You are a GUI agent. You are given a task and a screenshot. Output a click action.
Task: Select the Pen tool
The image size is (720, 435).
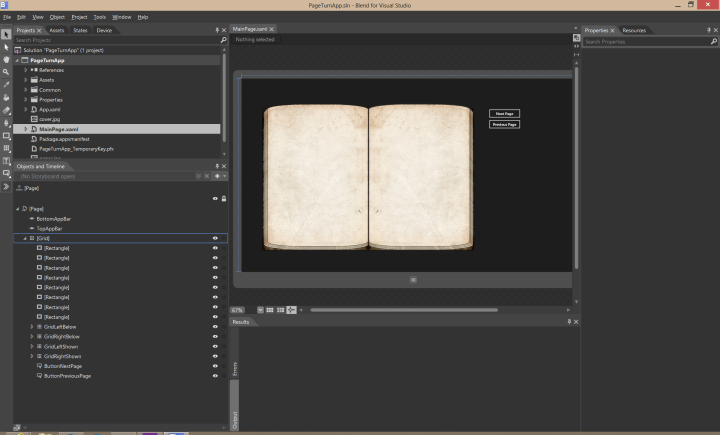[6, 123]
